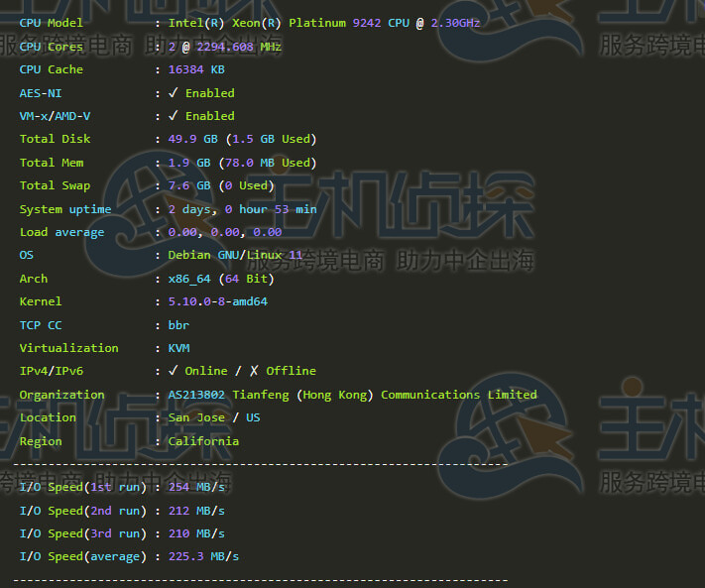The width and height of the screenshot is (705, 588).
Task: Click the VM-x/AMD-V enabled checkmark
Action: [x=174, y=116]
